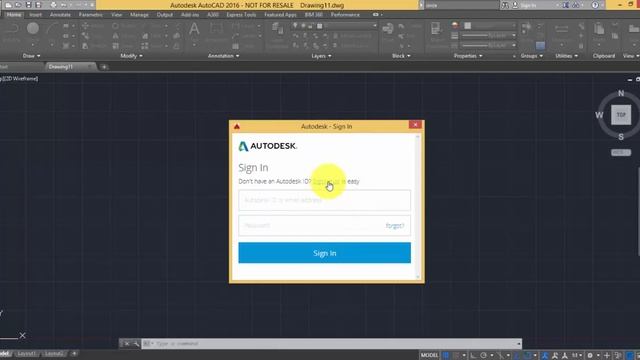The image size is (640, 360).
Task: Click the Autodesk ID or email address field
Action: (x=324, y=200)
